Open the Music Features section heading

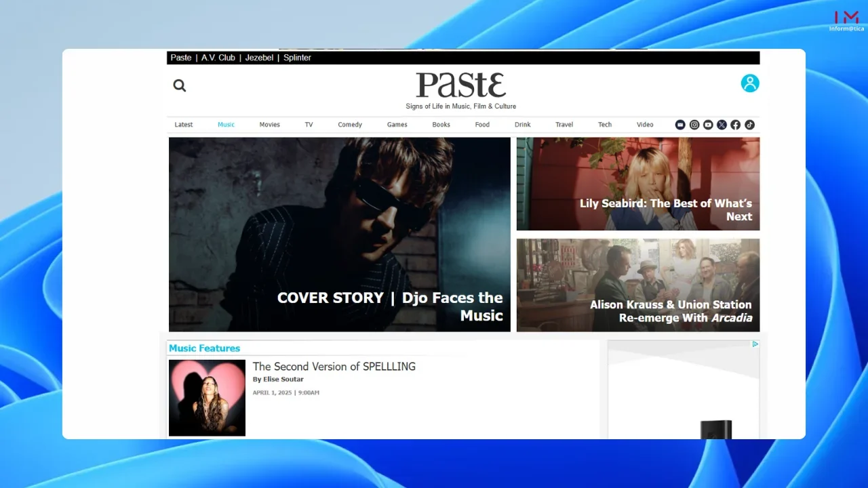coord(204,348)
